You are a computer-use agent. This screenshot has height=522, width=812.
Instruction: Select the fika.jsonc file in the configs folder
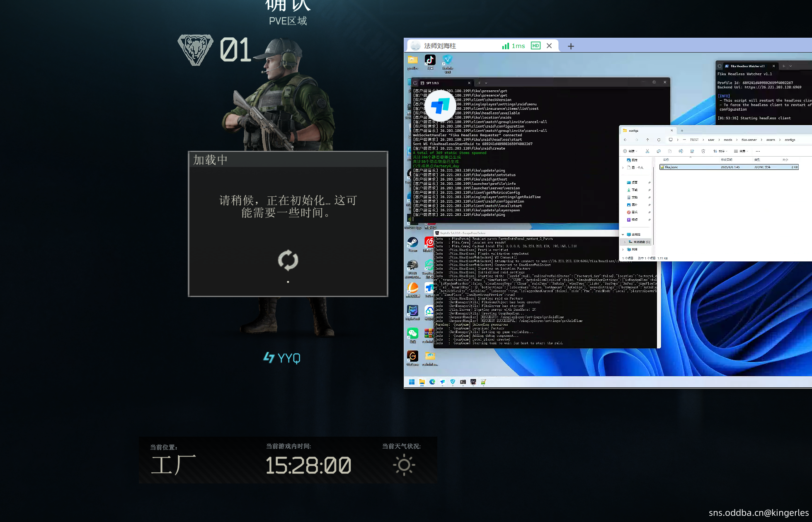729,167
